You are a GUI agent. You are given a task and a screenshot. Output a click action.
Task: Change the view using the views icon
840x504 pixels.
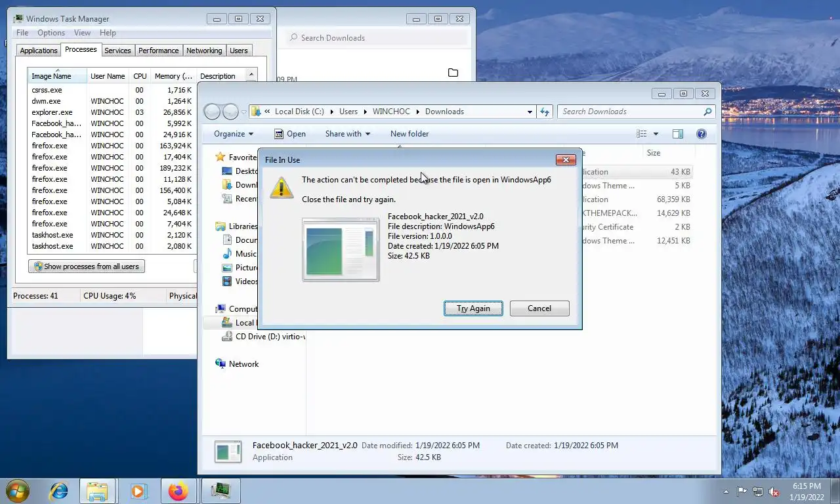[x=642, y=134]
